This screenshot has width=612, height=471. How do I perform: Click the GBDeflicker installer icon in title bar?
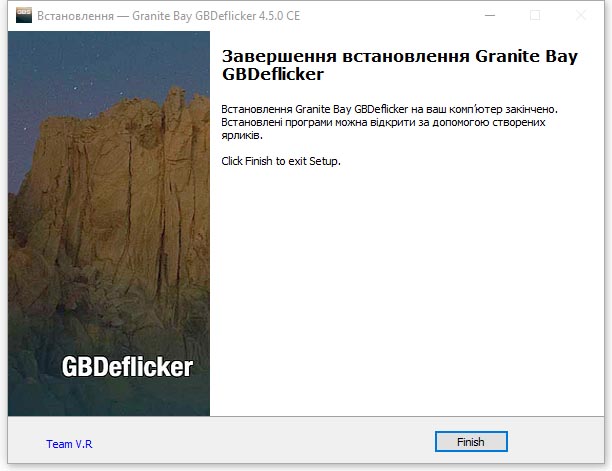24,16
